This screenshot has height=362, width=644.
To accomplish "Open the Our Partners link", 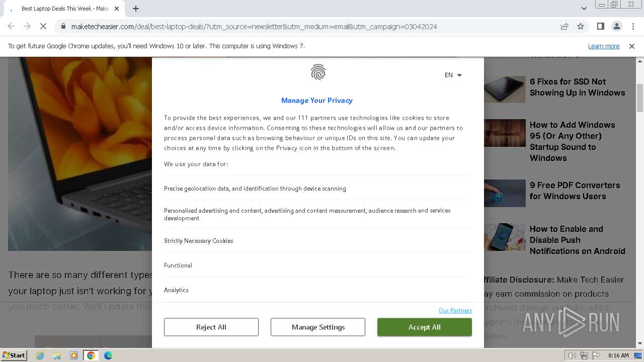I will tap(455, 310).
